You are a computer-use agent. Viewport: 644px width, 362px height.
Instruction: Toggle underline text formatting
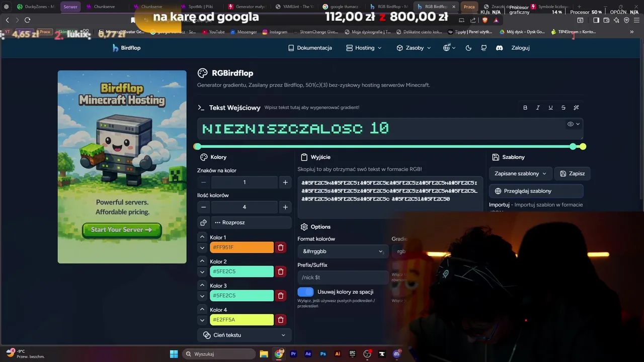pyautogui.click(x=550, y=108)
